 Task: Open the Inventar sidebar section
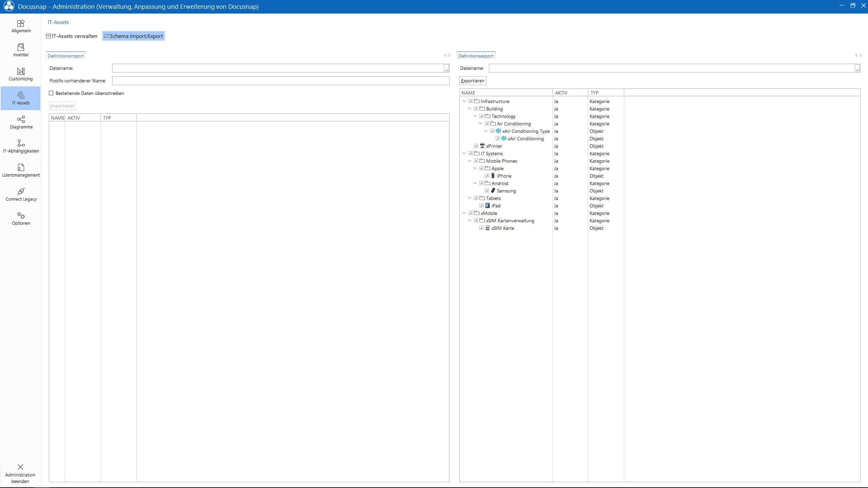21,50
